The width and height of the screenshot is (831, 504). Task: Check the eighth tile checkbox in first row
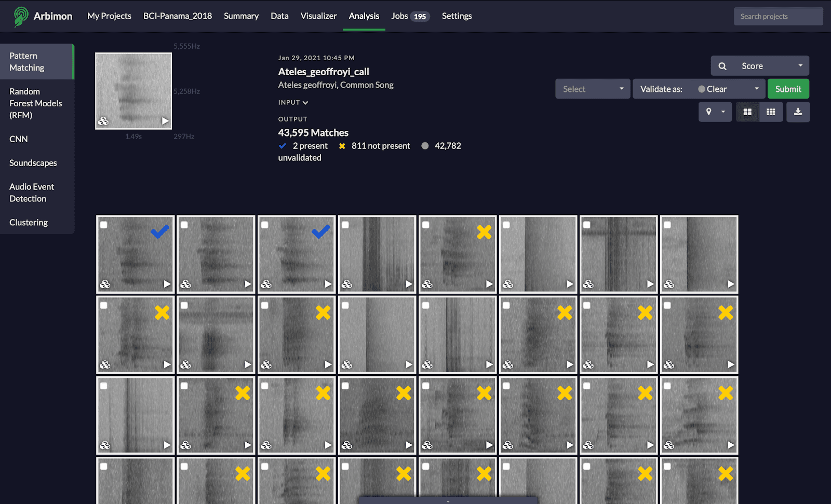[x=667, y=225]
